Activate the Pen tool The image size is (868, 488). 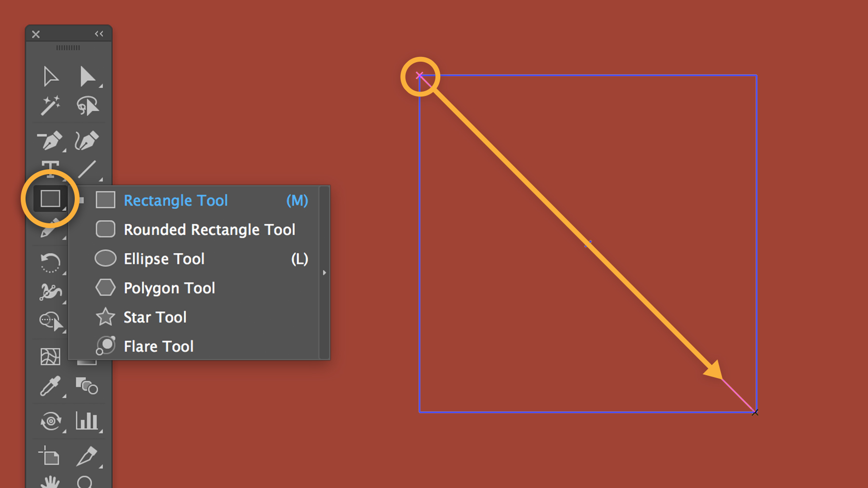coord(50,140)
